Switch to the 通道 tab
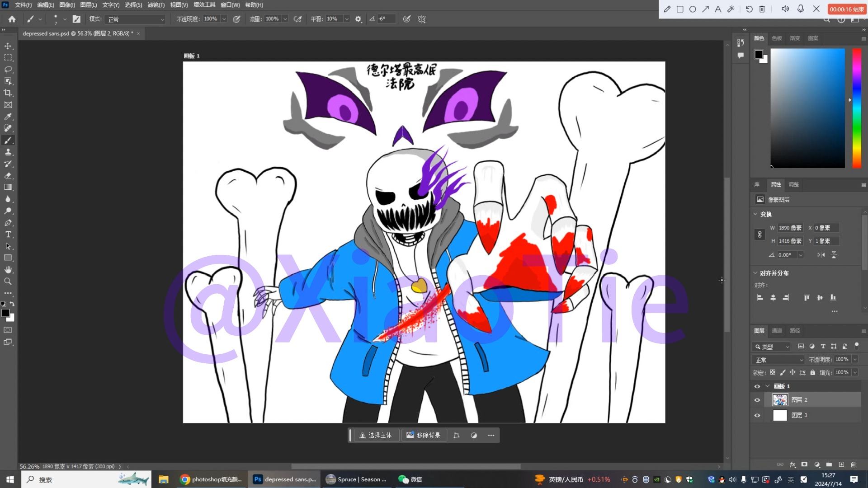Image resolution: width=868 pixels, height=488 pixels. [777, 331]
